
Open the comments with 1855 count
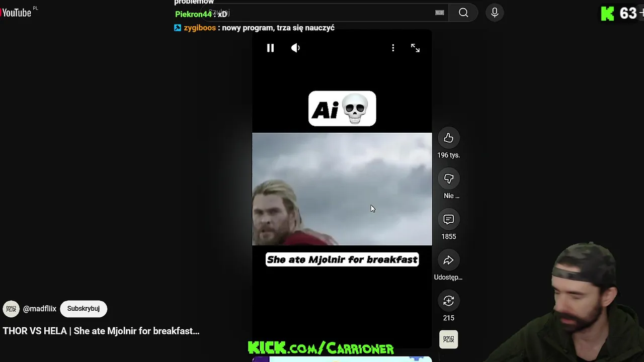tap(448, 220)
